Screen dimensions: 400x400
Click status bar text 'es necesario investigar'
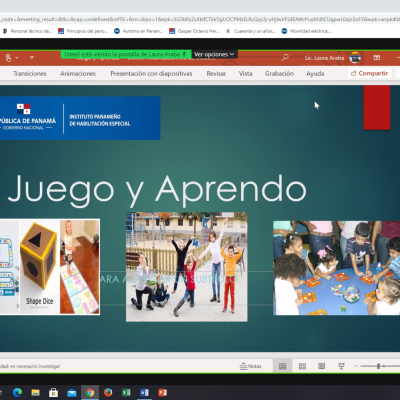[35, 366]
